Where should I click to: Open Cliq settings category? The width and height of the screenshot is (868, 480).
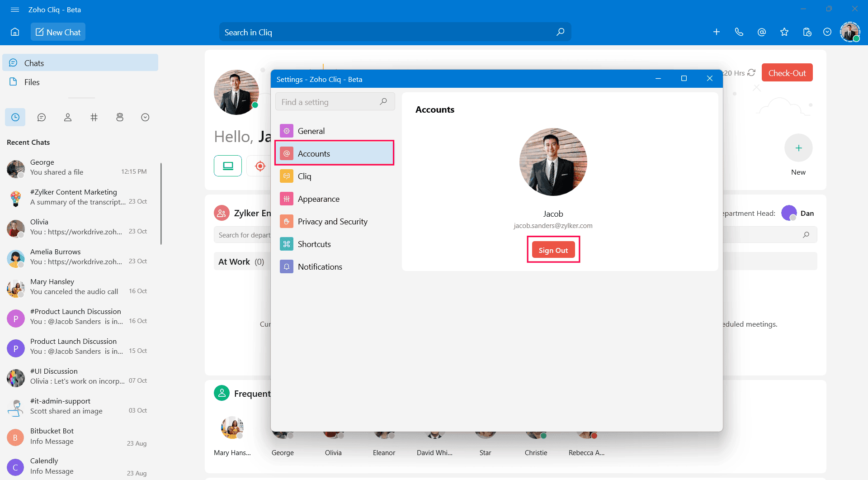[335, 176]
